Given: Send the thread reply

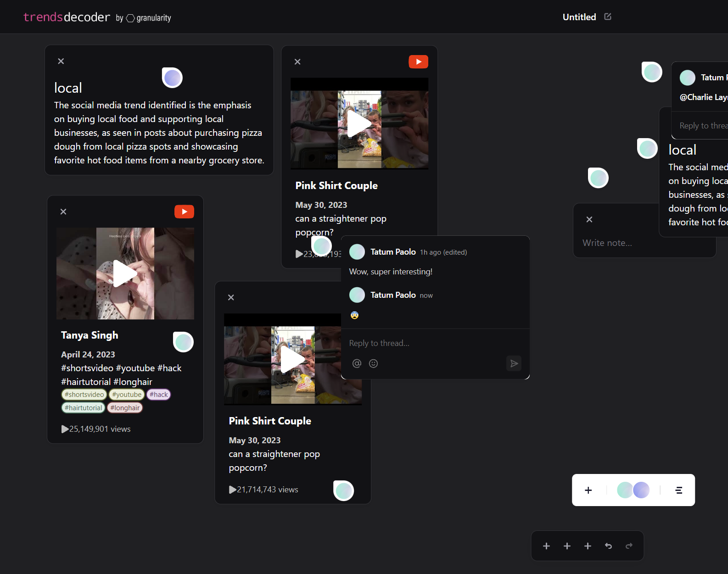Looking at the screenshot, I should [514, 363].
